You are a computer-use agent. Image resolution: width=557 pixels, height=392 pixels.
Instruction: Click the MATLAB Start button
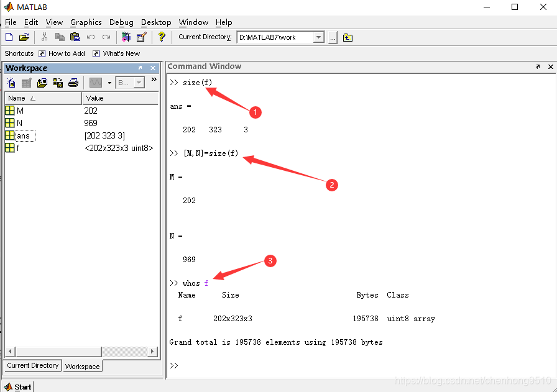click(x=18, y=386)
